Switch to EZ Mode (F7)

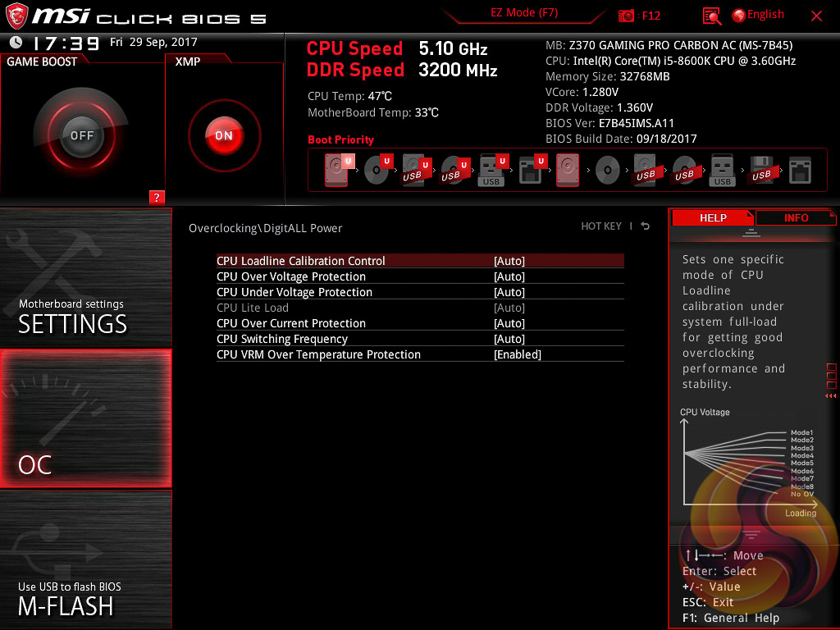point(524,13)
